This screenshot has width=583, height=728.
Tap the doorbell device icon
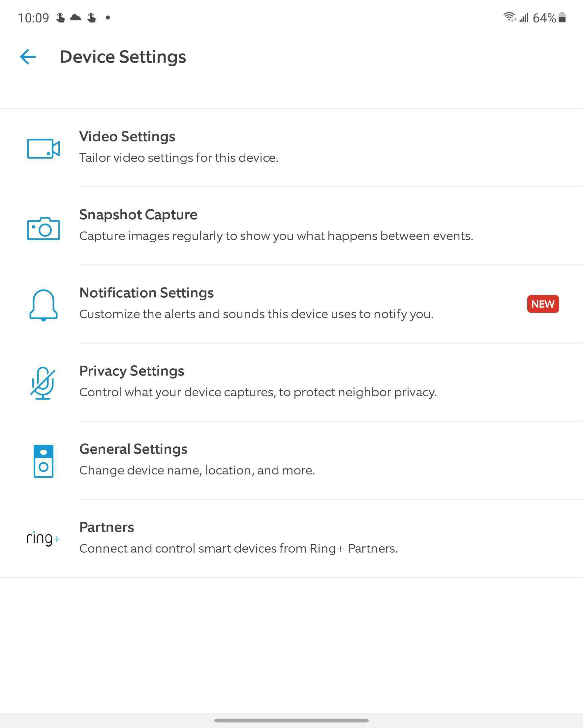(43, 461)
